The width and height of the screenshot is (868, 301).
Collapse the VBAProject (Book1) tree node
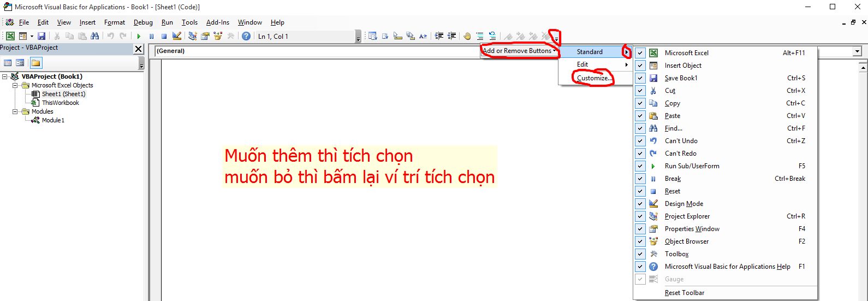[x=5, y=76]
